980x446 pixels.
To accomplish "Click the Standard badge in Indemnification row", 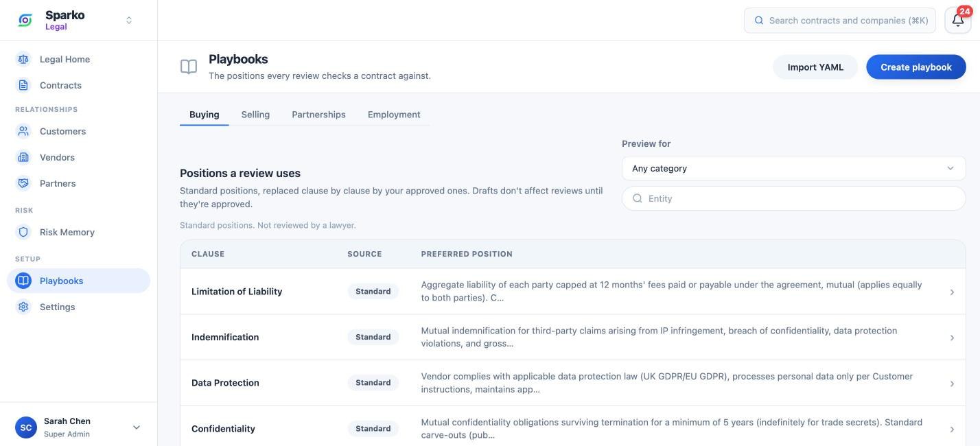I will [x=373, y=337].
